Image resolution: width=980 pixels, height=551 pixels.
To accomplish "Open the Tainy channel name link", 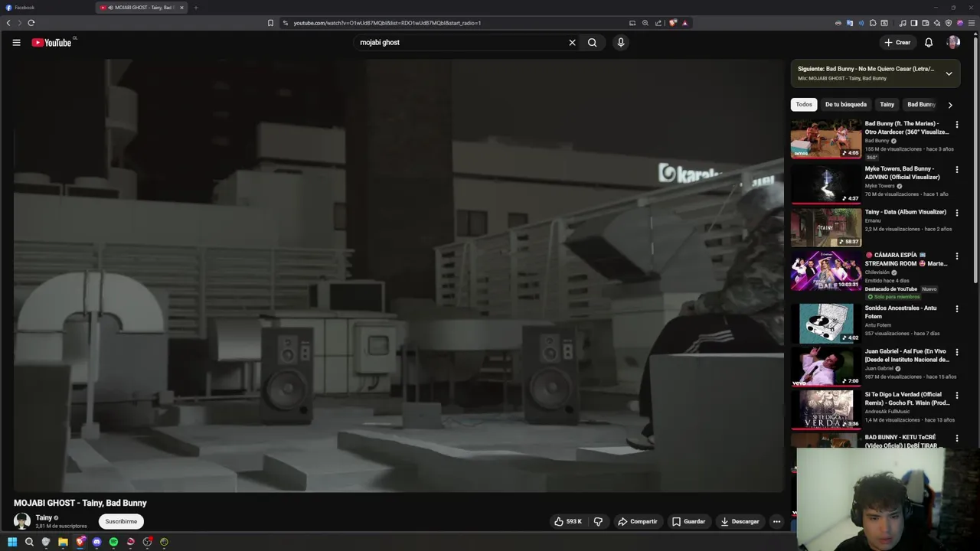I will tap(44, 518).
